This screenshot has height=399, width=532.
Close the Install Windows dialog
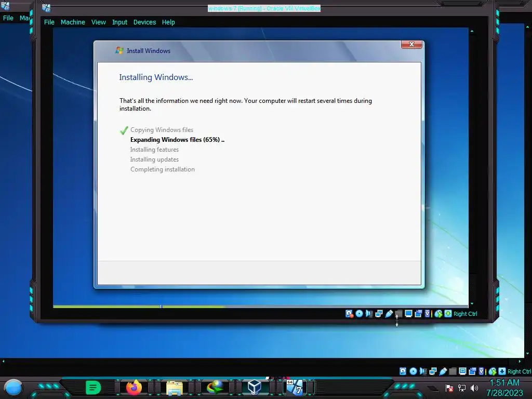tap(411, 44)
